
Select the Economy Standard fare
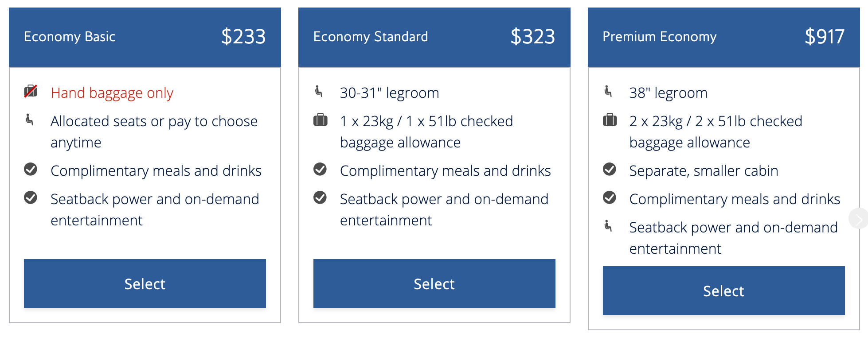coord(434,283)
